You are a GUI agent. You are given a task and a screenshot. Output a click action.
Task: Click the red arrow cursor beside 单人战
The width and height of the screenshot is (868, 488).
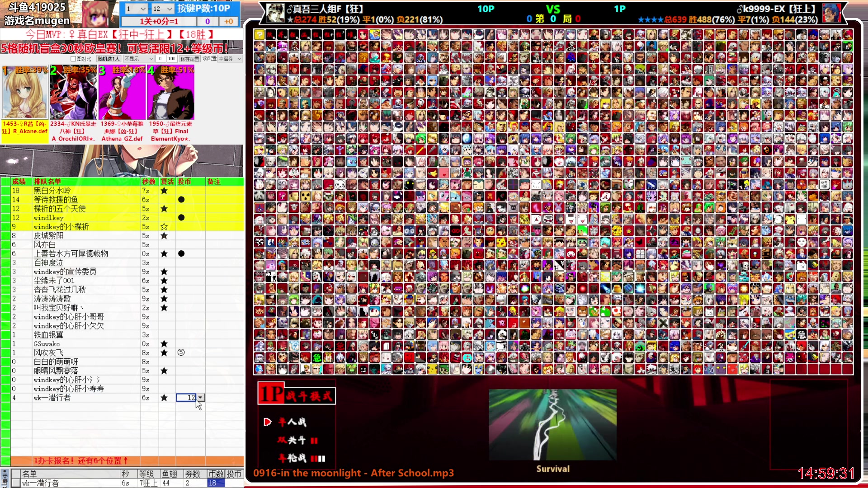[268, 422]
